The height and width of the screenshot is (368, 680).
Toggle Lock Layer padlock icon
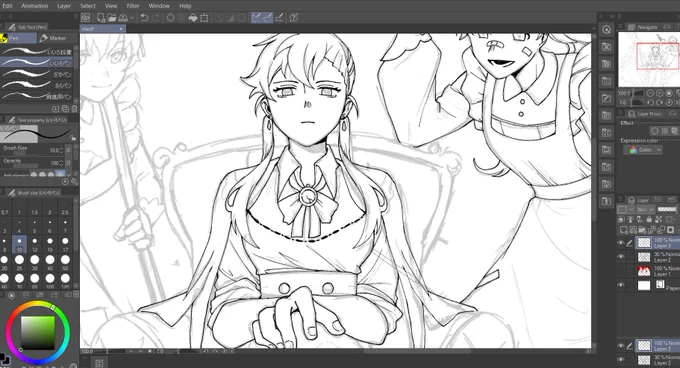click(649, 219)
